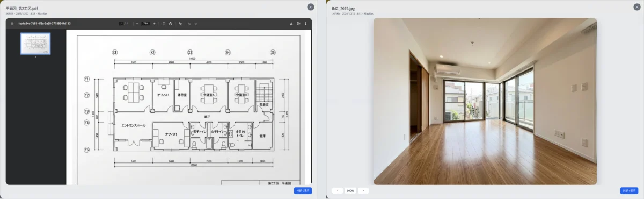Click undo in the PDF toolbar
Viewport: 644px width, 199px height.
tap(190, 24)
